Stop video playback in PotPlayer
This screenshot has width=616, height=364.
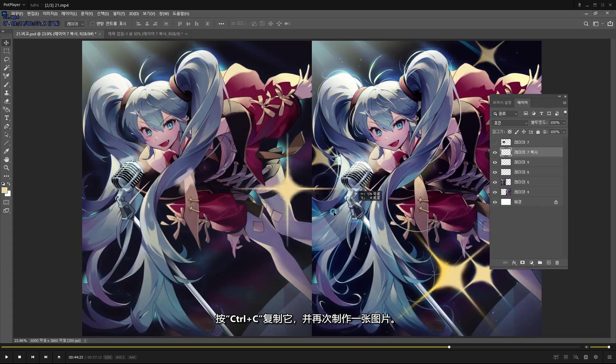coord(20,357)
